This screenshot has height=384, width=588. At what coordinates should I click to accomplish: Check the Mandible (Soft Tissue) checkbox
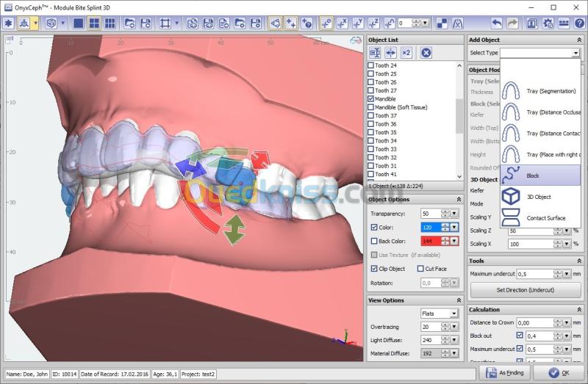tap(371, 107)
